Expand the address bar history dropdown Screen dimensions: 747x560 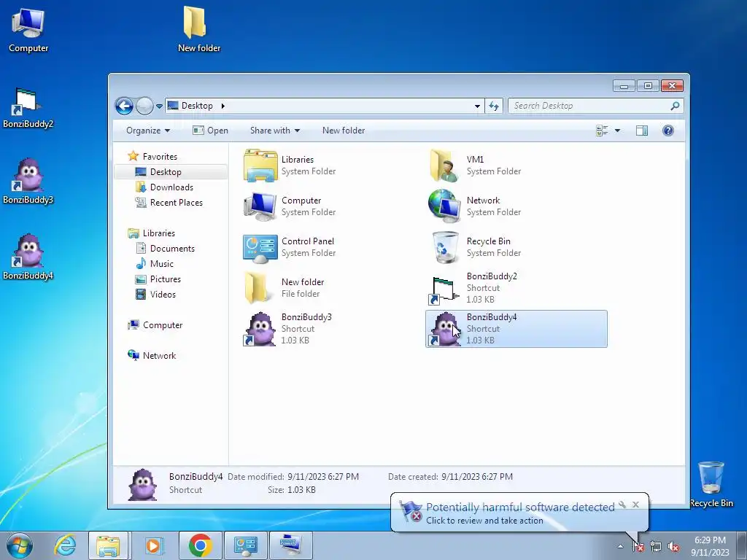[477, 106]
